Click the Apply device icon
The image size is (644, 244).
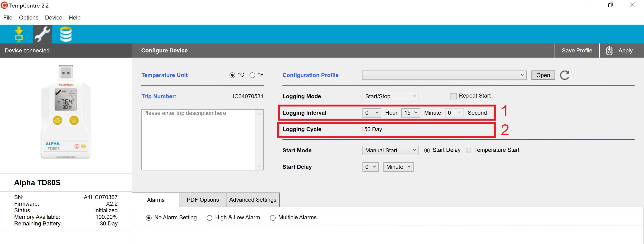point(609,51)
